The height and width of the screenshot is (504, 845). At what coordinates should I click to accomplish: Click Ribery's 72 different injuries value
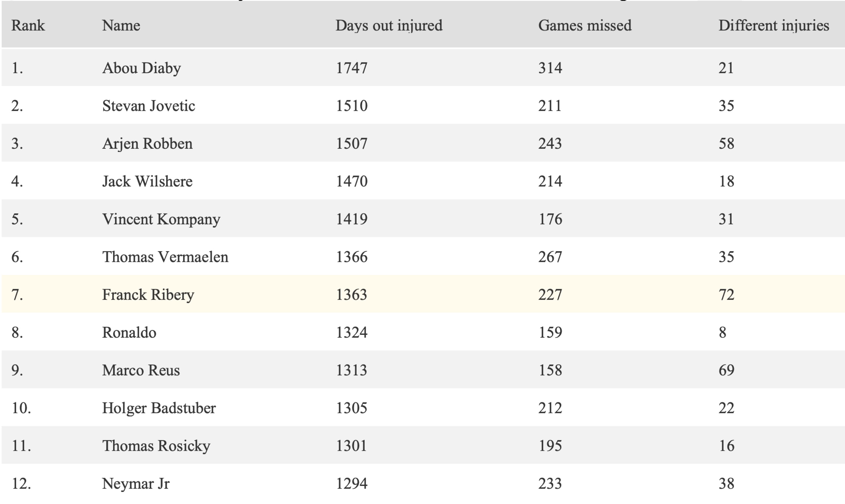[x=726, y=295]
